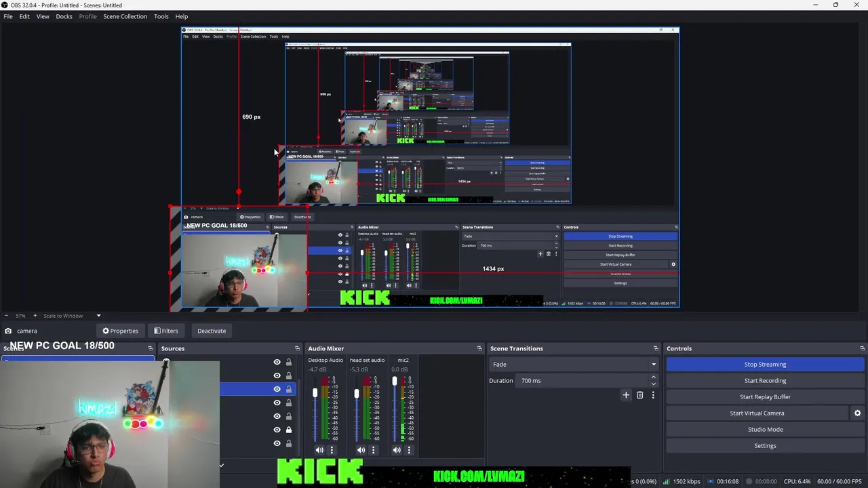Open the Help menu
This screenshot has height=488, width=868.
tap(182, 16)
